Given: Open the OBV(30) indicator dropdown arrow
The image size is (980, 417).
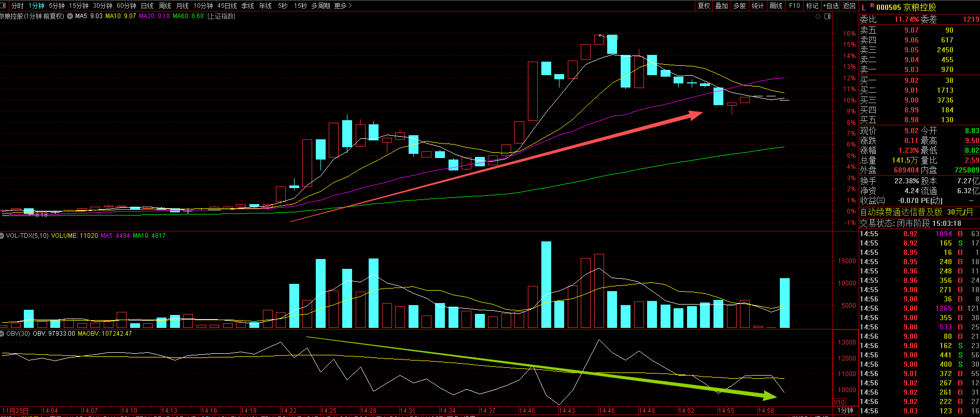Looking at the screenshot, I should click(2, 334).
